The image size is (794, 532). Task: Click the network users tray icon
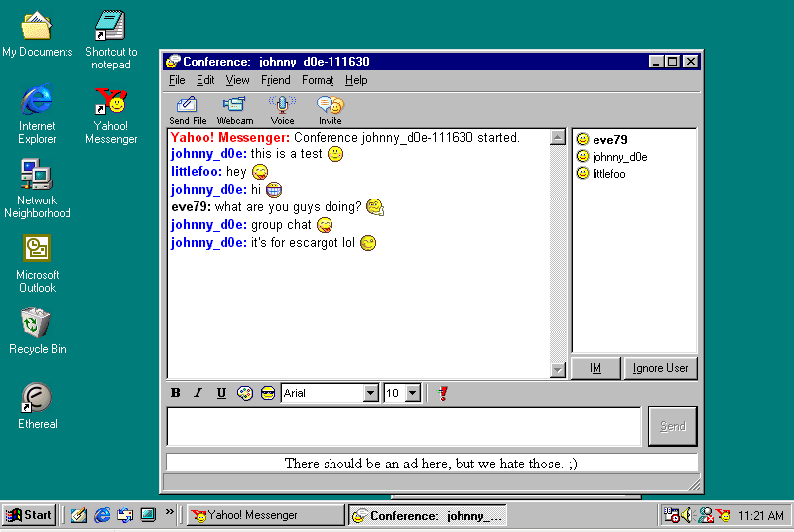click(706, 515)
